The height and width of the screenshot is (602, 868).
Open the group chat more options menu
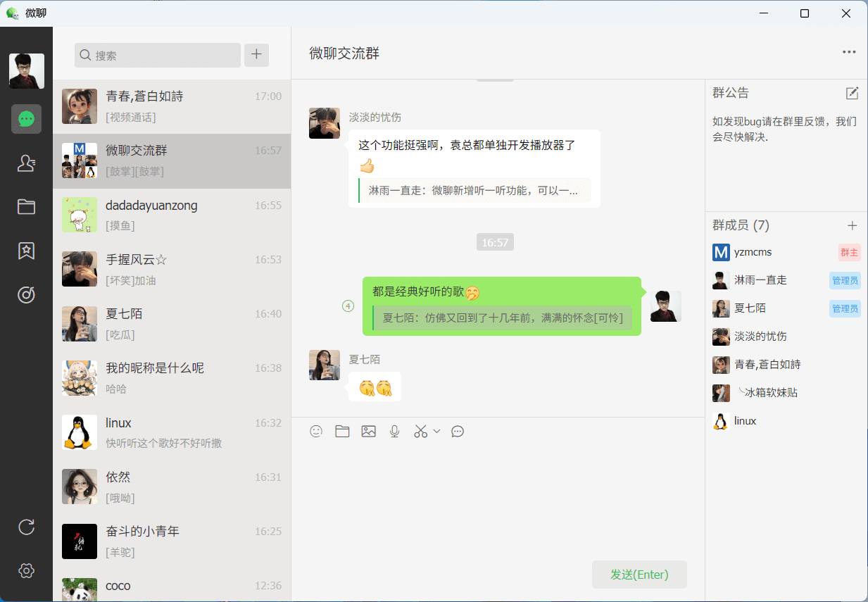click(x=848, y=51)
